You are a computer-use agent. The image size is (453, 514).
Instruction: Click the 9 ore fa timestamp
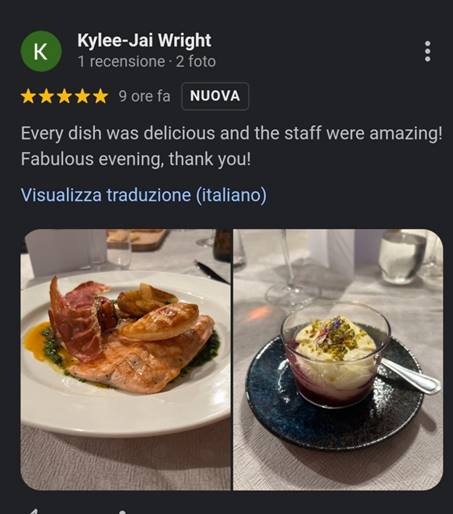144,96
